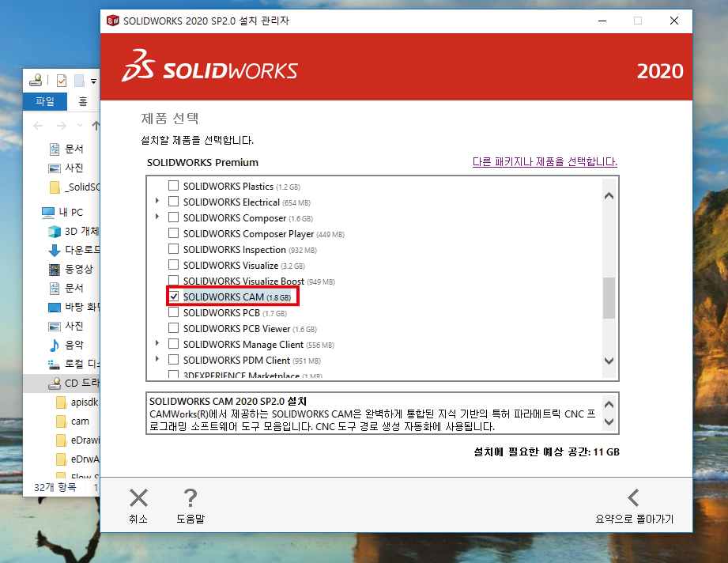The image size is (728, 563).
Task: Tick SOLIDWORKS Visualize Boost checkbox
Action: (x=173, y=281)
